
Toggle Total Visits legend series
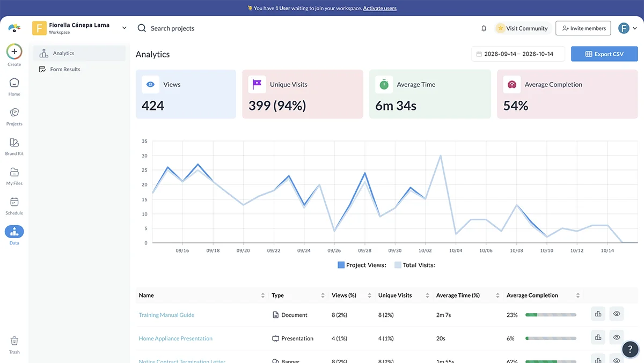click(415, 265)
